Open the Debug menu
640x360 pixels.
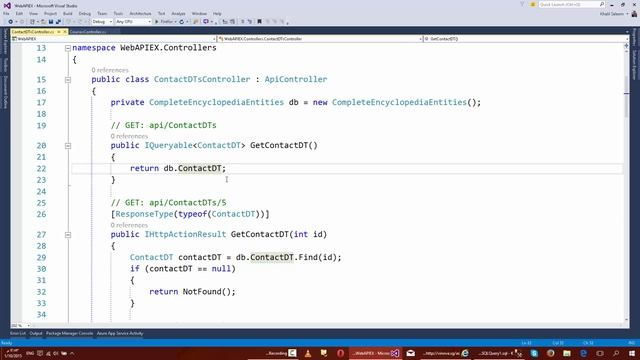pyautogui.click(x=85, y=13)
